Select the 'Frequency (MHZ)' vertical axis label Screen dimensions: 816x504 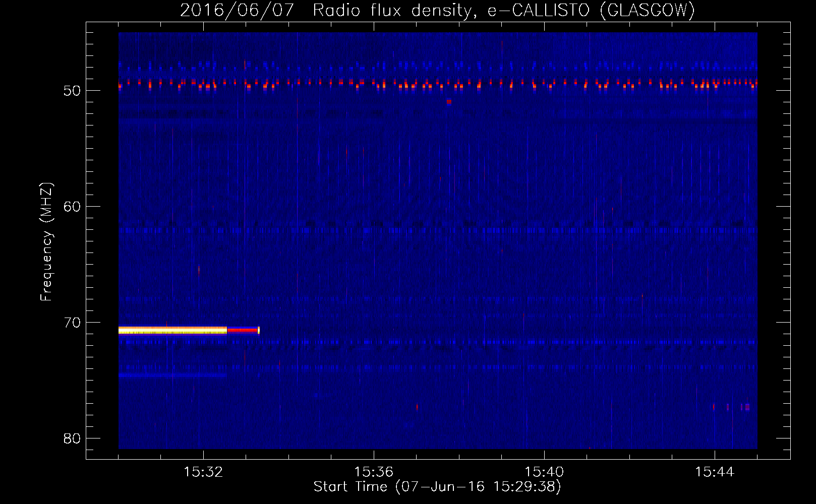46,242
